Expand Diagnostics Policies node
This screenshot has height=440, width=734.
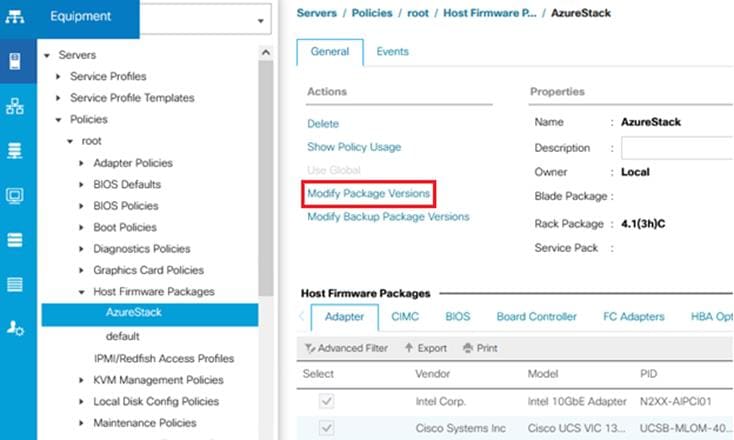coord(81,249)
